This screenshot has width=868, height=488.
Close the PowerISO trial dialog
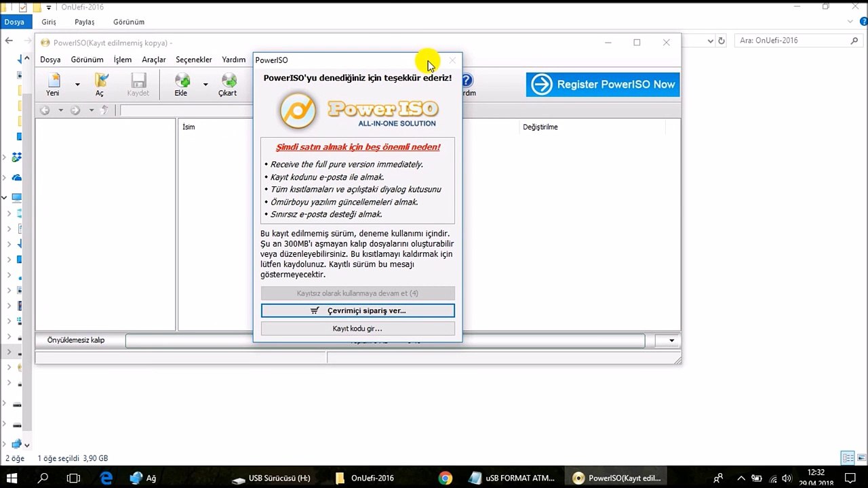coord(452,60)
